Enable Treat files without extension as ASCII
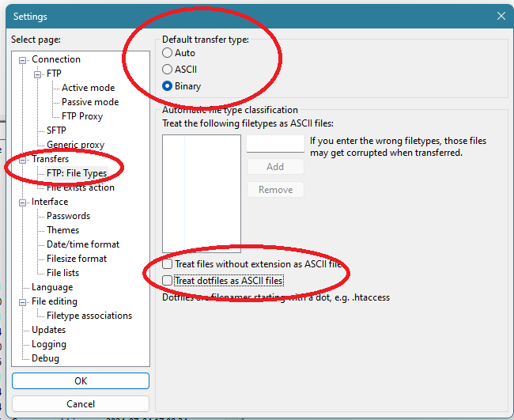 pyautogui.click(x=167, y=264)
